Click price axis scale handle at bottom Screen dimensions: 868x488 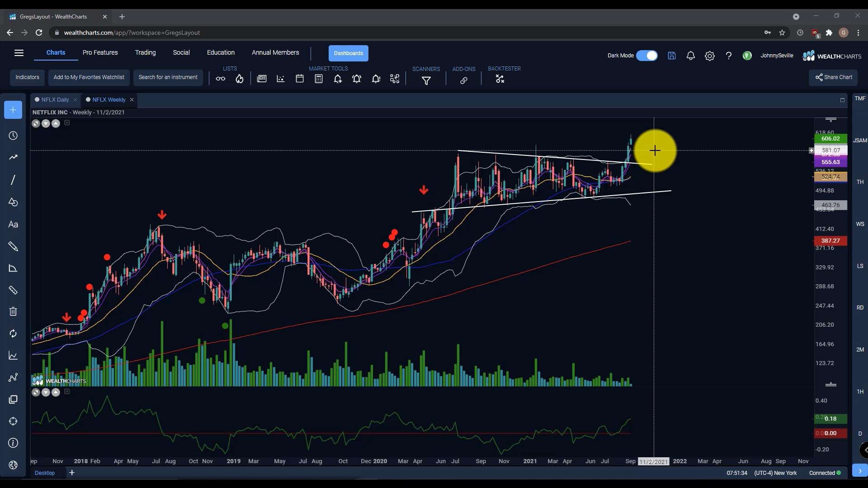point(830,385)
